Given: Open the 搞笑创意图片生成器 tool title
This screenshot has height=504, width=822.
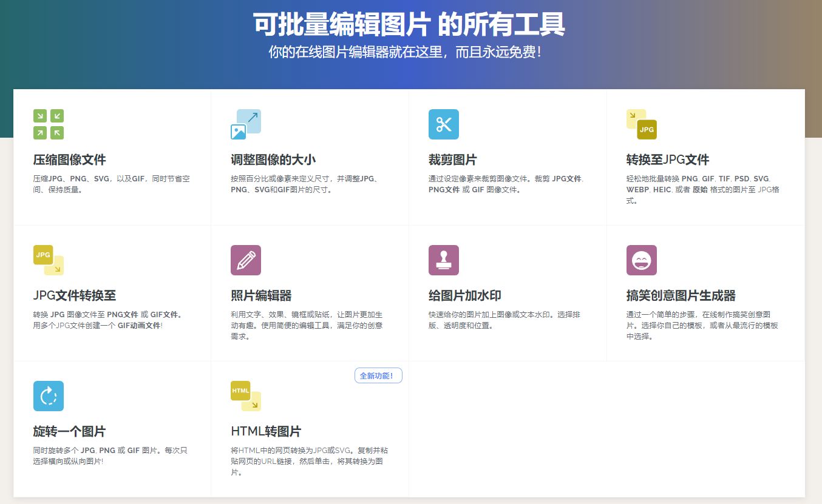Looking at the screenshot, I should [681, 296].
